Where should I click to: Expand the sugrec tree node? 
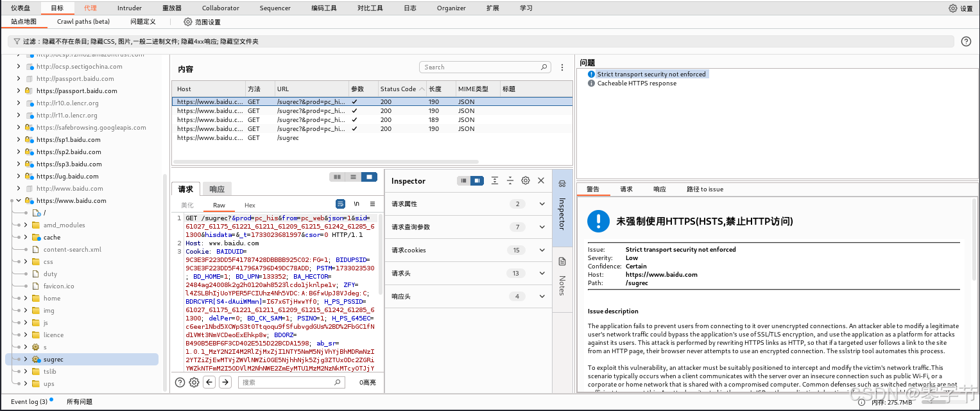click(26, 360)
